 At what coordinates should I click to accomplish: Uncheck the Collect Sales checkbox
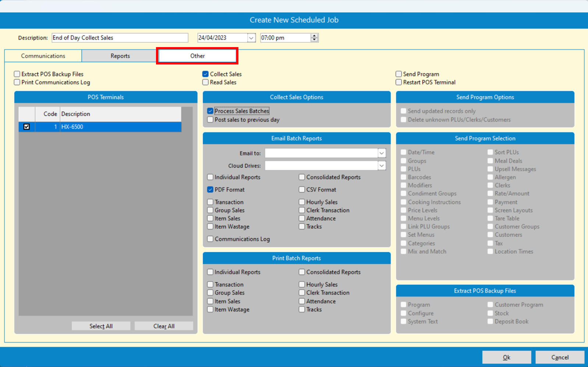(206, 74)
